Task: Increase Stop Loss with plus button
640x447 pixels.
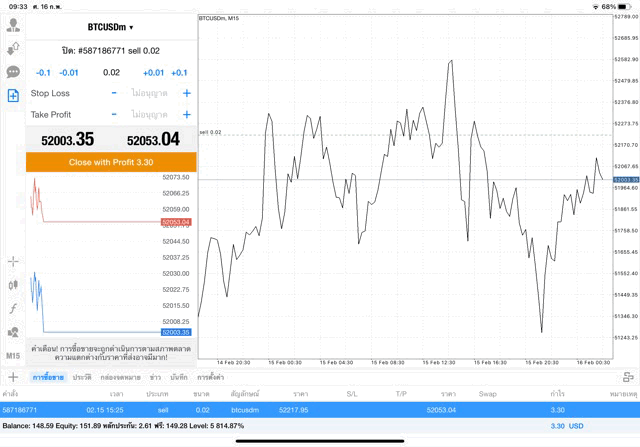Action: tap(186, 93)
